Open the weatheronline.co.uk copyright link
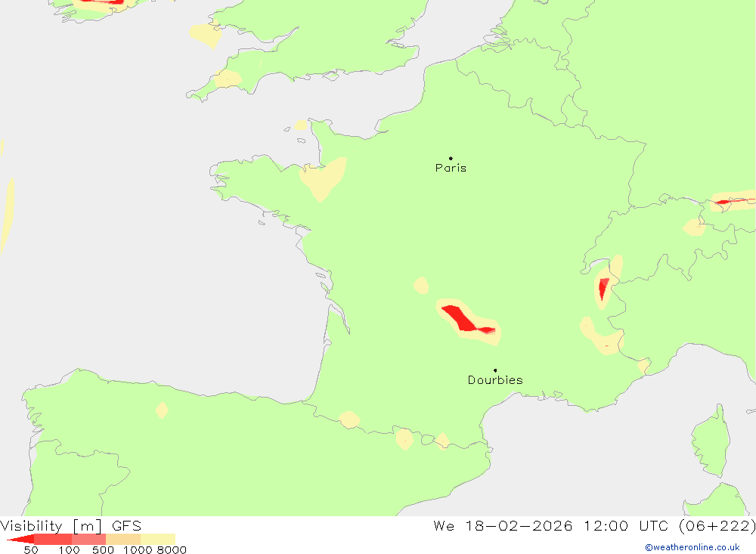Image resolution: width=756 pixels, height=554 pixels. [x=692, y=547]
